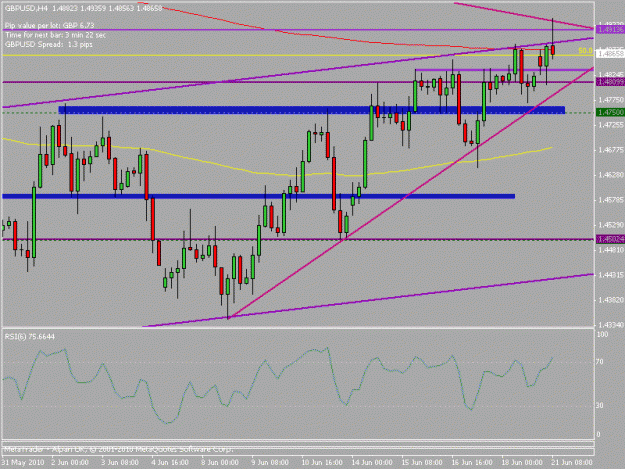This screenshot has width=625, height=469.
Task: Click the white current price tag 1.48658
Action: pos(610,53)
